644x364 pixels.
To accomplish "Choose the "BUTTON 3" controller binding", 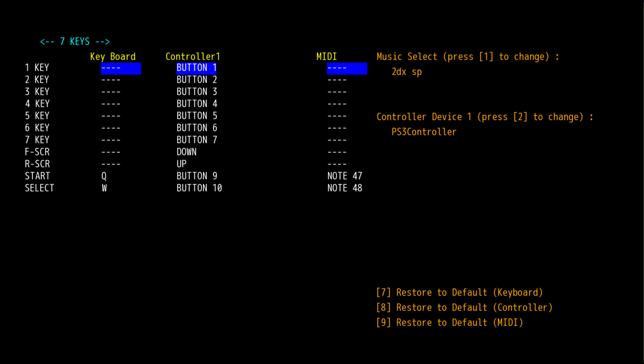I will (196, 92).
